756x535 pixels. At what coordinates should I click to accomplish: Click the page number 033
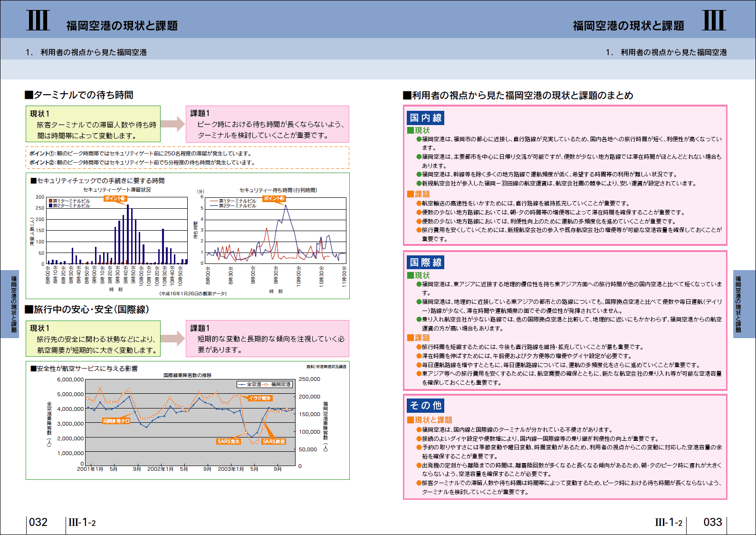tap(713, 522)
